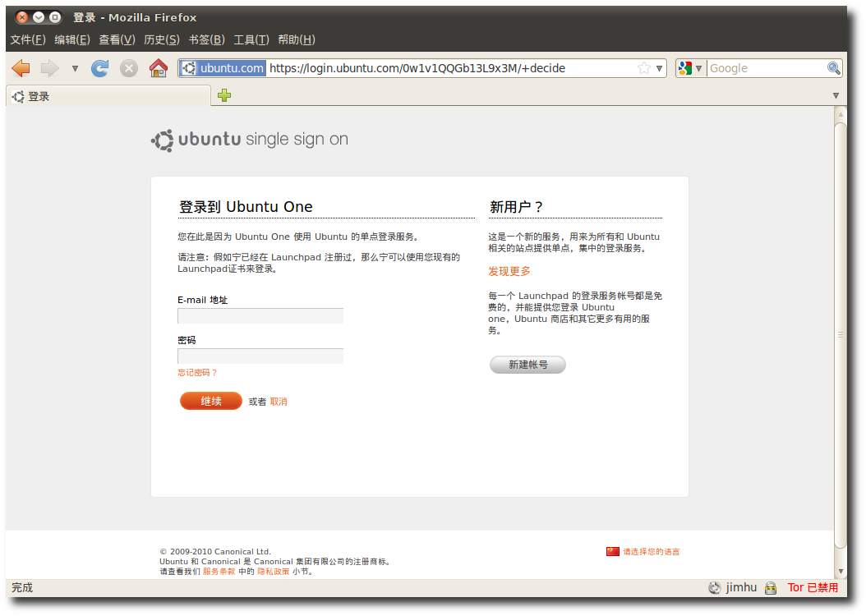Screen dimensions: 866x616
Task: Go back using the orange Back arrow
Action: [21, 68]
